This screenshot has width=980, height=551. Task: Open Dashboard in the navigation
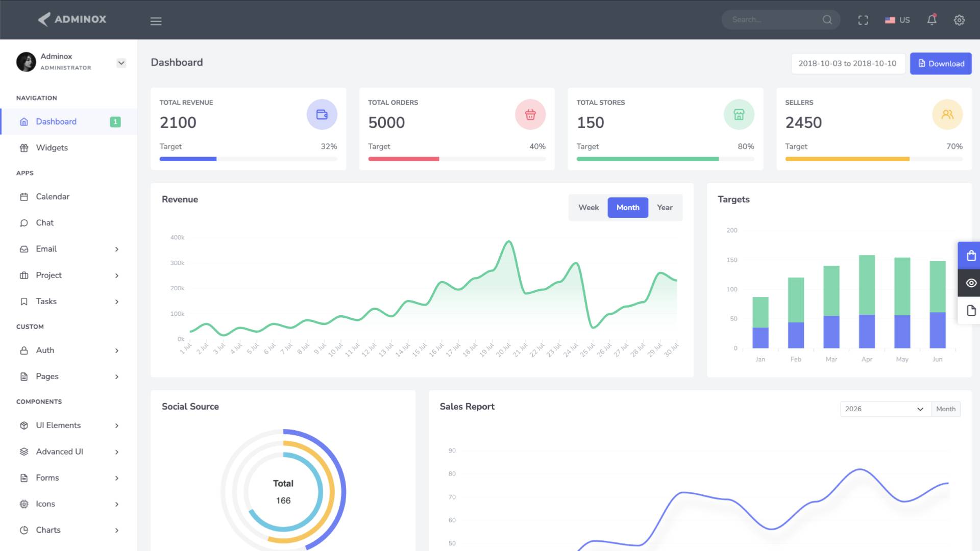69,122
